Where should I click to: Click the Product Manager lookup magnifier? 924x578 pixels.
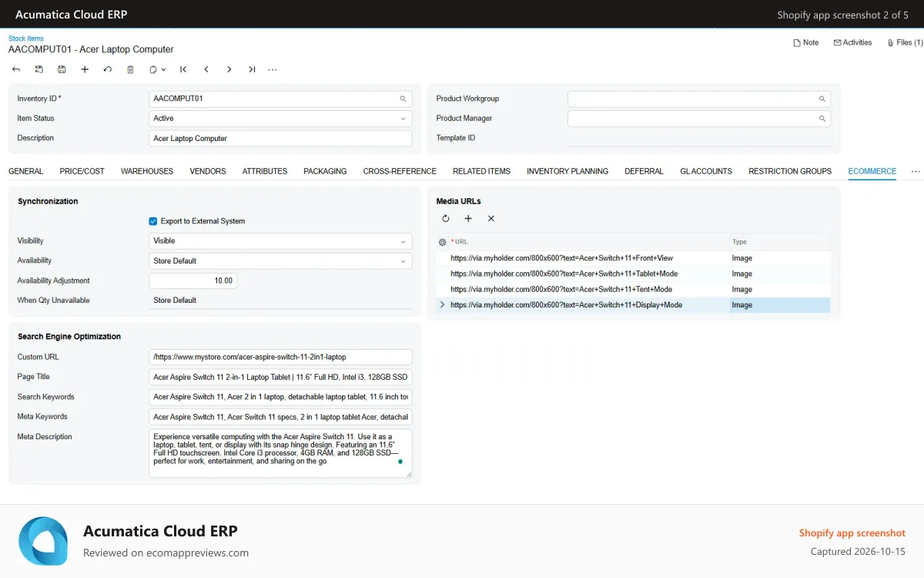click(x=822, y=119)
